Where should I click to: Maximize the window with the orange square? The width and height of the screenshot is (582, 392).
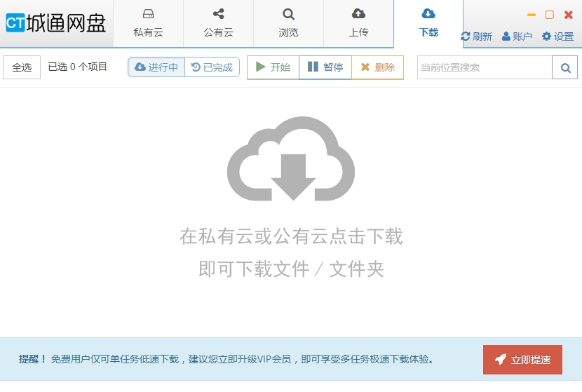click(549, 15)
